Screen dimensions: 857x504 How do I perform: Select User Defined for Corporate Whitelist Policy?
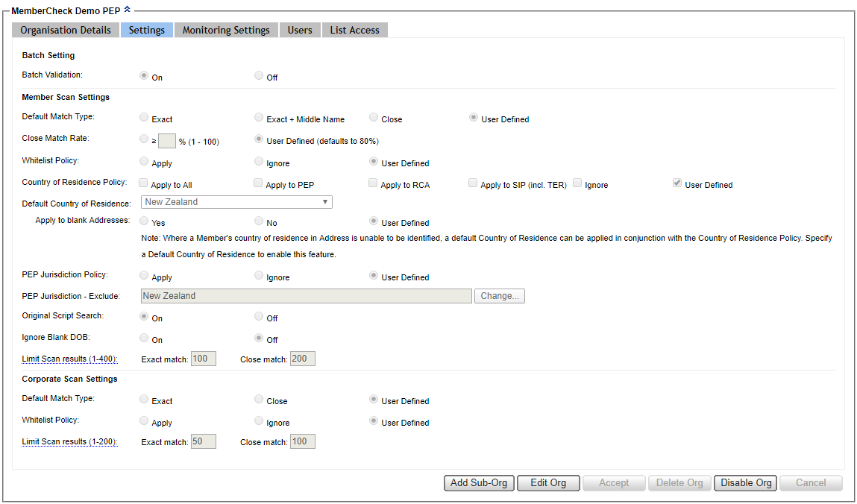[x=373, y=420]
